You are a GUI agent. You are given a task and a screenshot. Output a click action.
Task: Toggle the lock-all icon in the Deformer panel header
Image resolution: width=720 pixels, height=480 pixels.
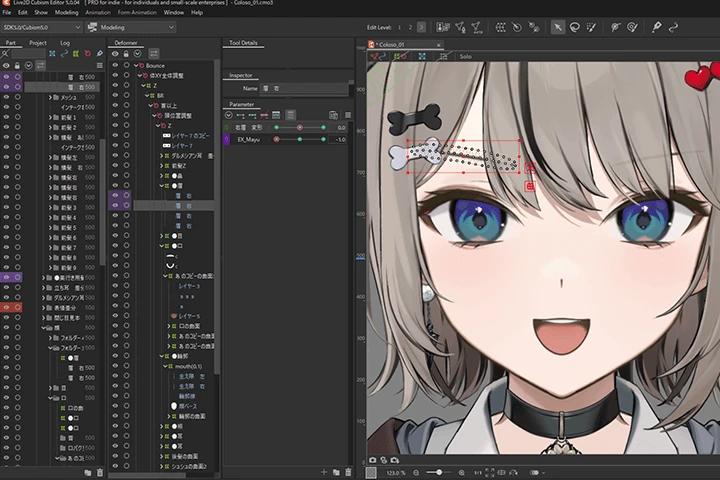[x=126, y=54]
